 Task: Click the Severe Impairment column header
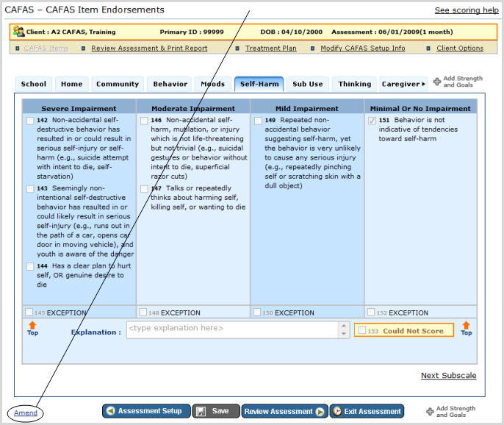pyautogui.click(x=79, y=108)
